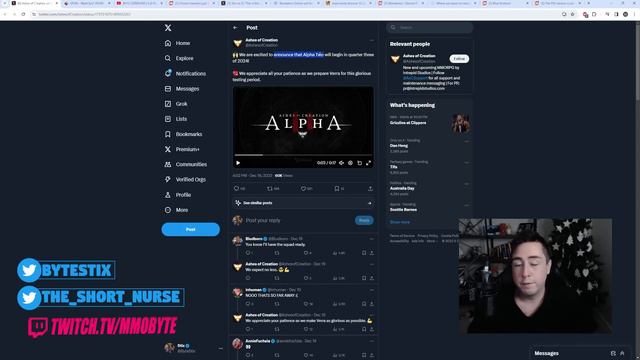This screenshot has height=360, width=640.
Task: Open options menu on the 'SO FAR AWAY' reply
Action: [x=371, y=290]
